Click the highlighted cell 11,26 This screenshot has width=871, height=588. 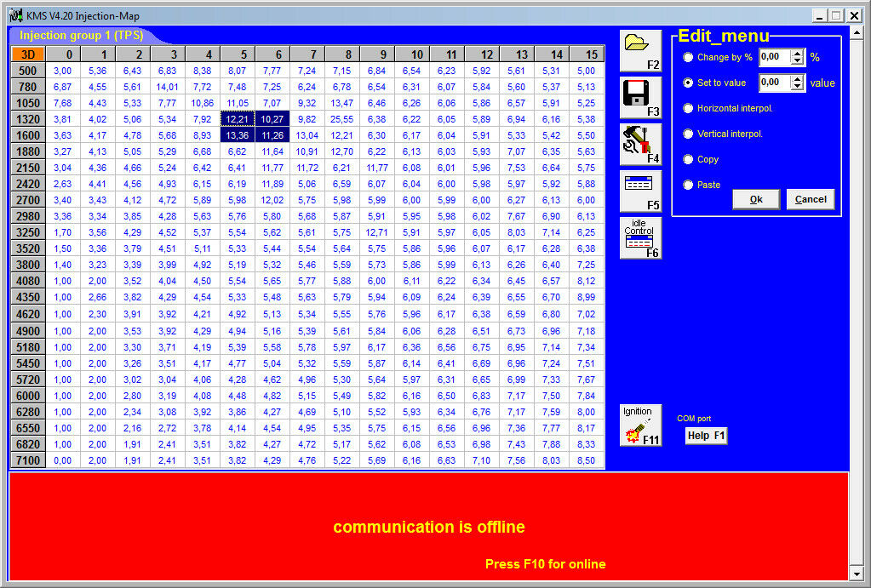tap(272, 135)
